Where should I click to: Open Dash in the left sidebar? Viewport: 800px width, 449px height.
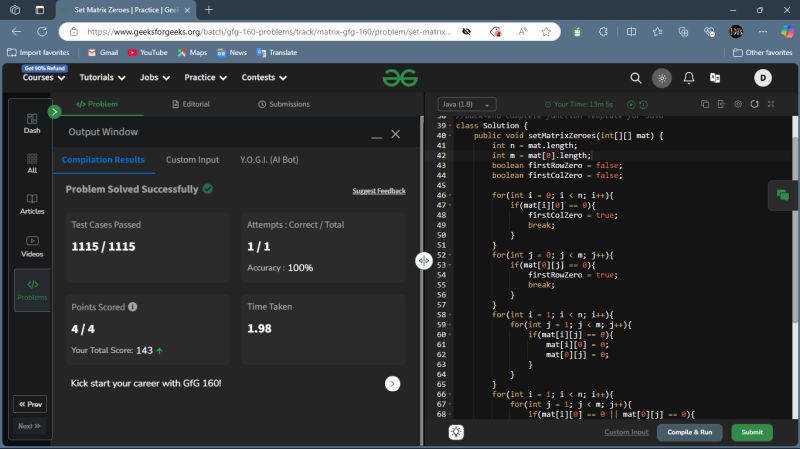(x=32, y=123)
